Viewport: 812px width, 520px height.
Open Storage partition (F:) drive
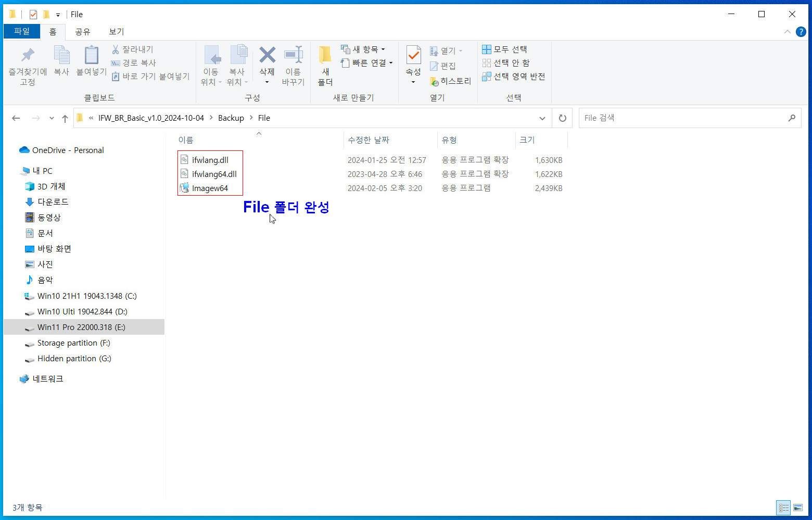click(x=73, y=343)
